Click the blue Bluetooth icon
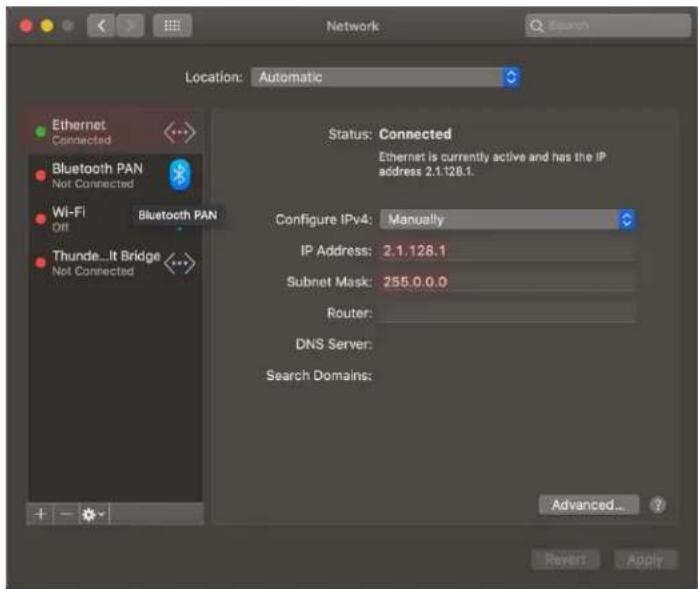Viewport: 698px width, 589px height. click(x=180, y=175)
